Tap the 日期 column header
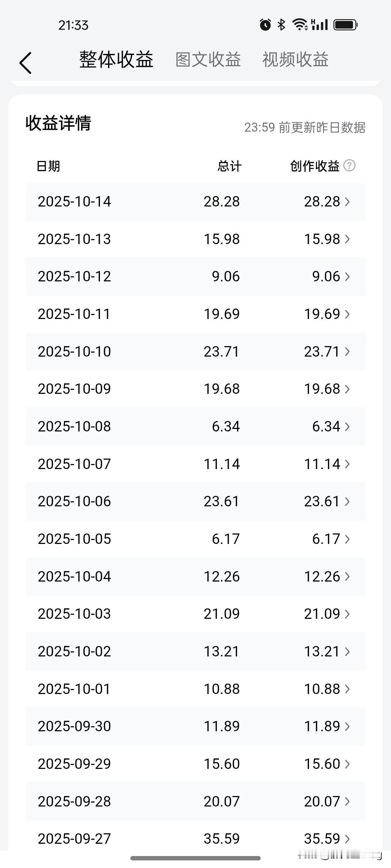 tap(48, 166)
